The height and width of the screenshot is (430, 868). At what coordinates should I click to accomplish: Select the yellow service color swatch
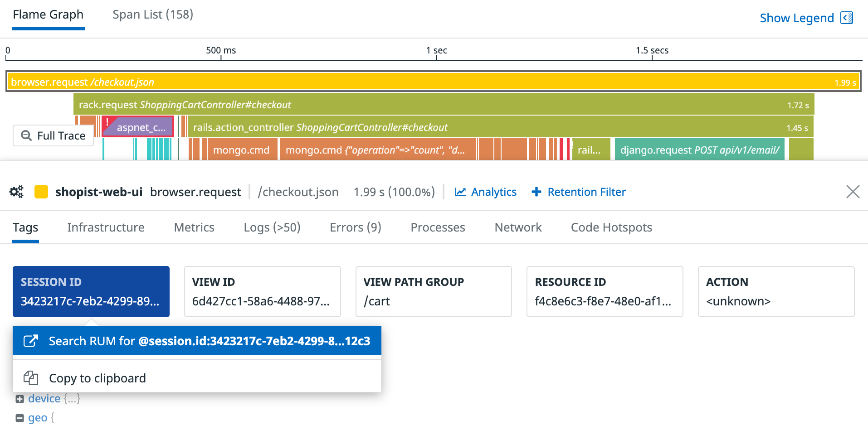pos(41,192)
